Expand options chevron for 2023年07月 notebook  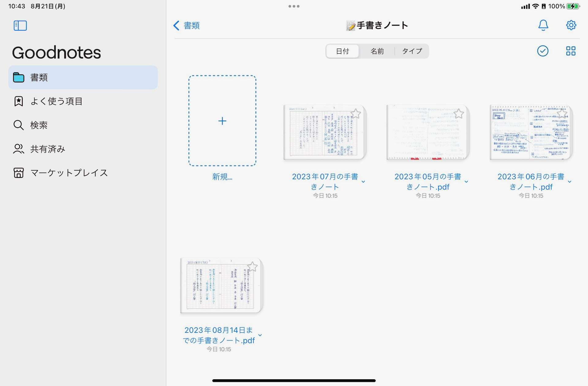point(363,182)
